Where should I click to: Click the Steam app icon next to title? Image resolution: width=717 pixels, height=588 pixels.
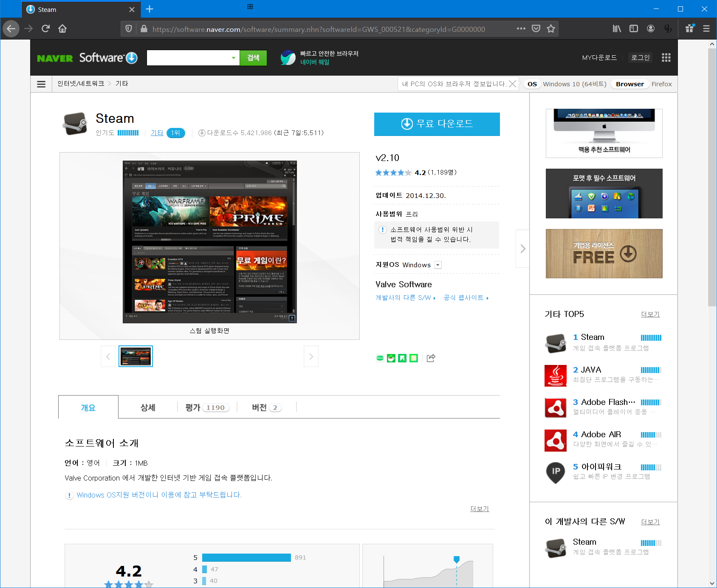tap(75, 124)
